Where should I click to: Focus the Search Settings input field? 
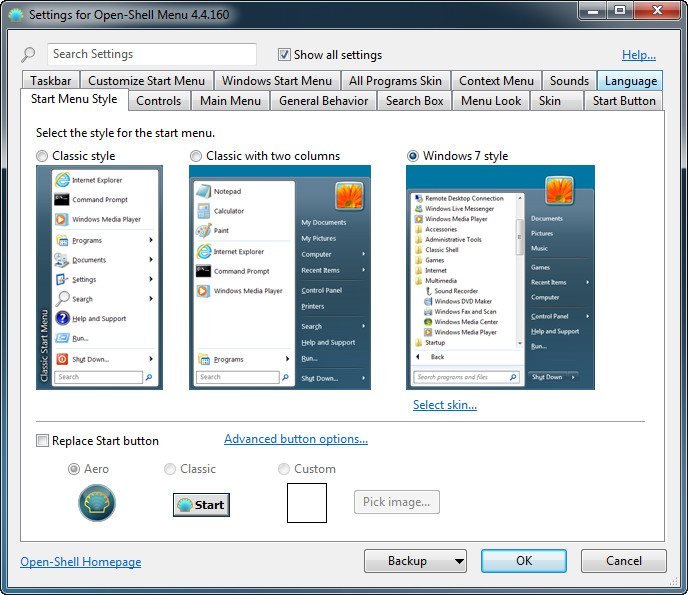click(152, 54)
